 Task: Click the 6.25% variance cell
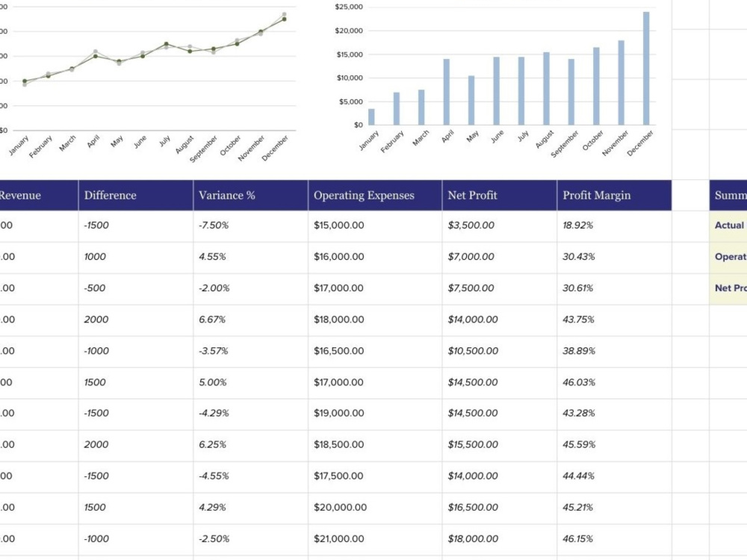[250, 445]
